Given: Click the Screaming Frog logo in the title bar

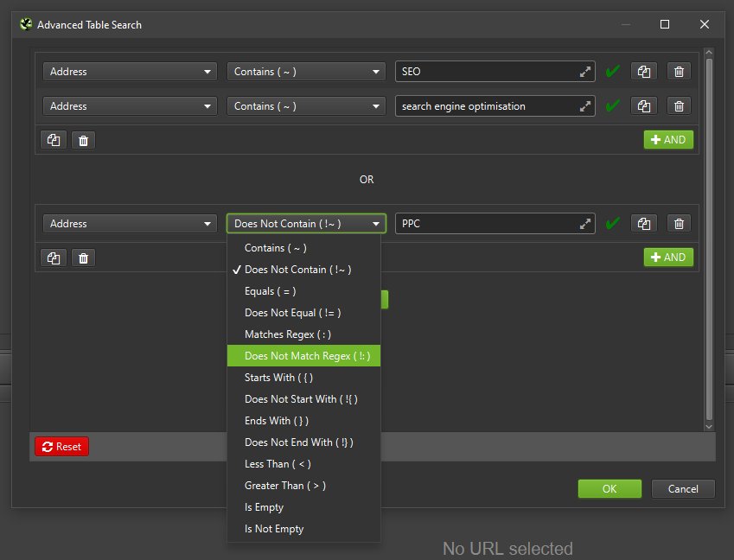Looking at the screenshot, I should 24,24.
